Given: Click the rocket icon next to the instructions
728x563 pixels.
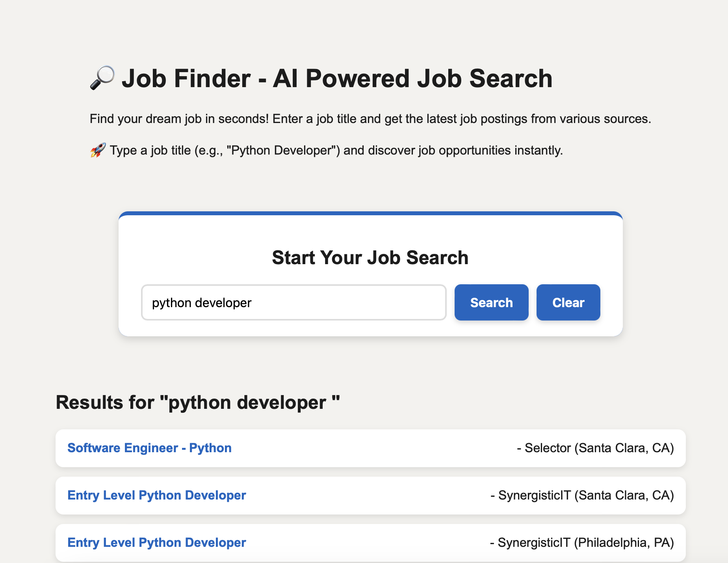Looking at the screenshot, I should pos(98,150).
